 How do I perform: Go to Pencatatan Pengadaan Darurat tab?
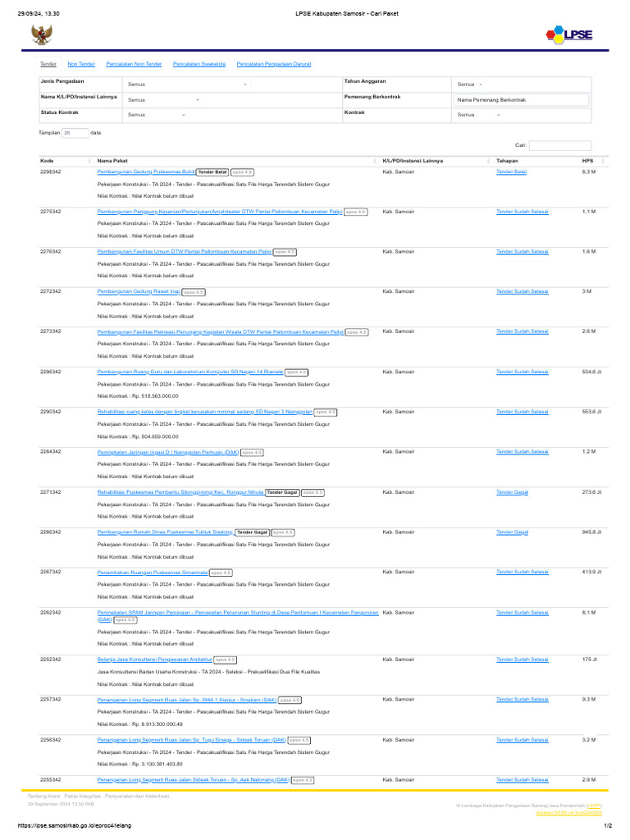point(273,64)
